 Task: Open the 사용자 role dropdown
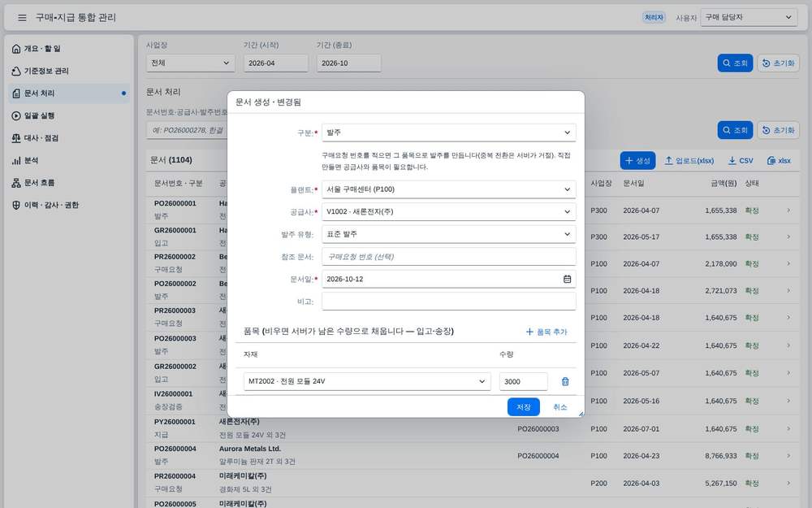(749, 17)
